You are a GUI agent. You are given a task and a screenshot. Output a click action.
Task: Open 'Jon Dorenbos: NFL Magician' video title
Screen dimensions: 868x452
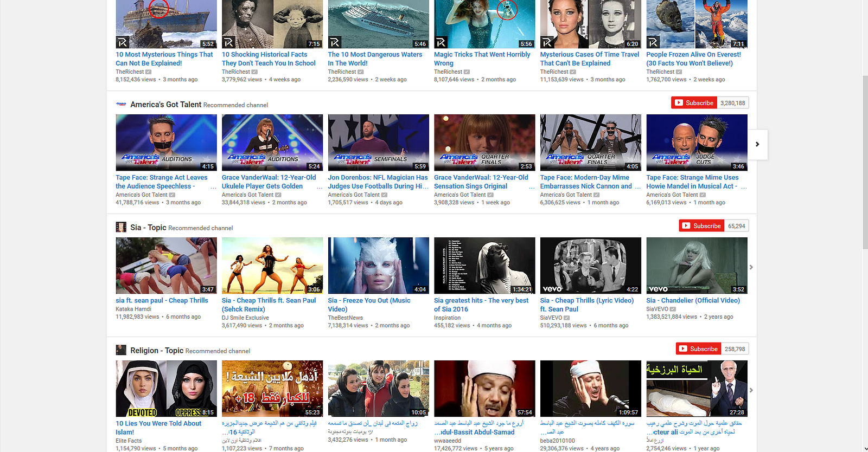coord(378,182)
